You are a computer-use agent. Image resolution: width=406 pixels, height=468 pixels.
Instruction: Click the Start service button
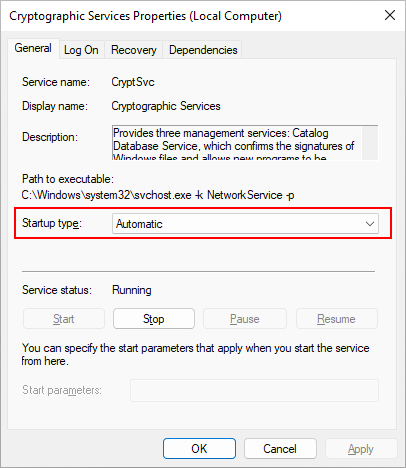point(64,319)
